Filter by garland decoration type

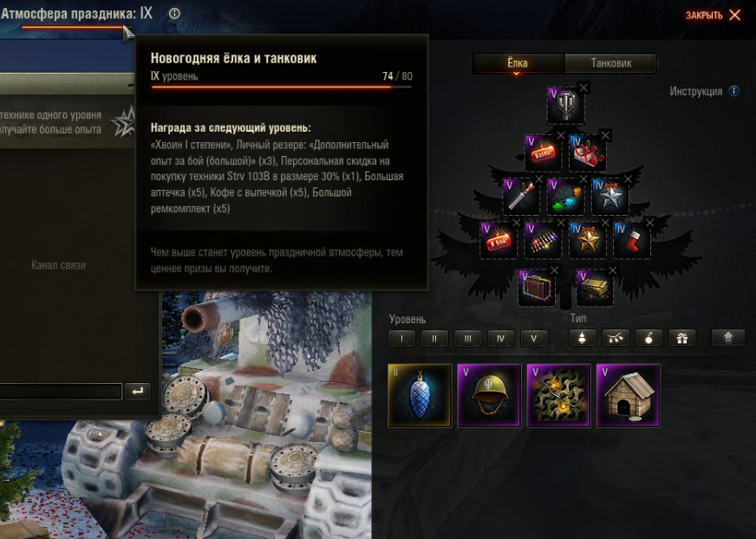(616, 338)
